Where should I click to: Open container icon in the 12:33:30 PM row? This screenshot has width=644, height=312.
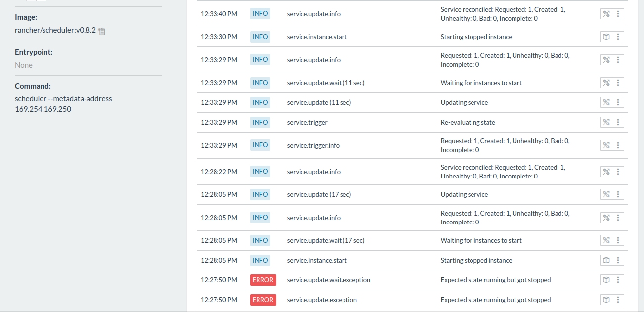[x=606, y=37]
